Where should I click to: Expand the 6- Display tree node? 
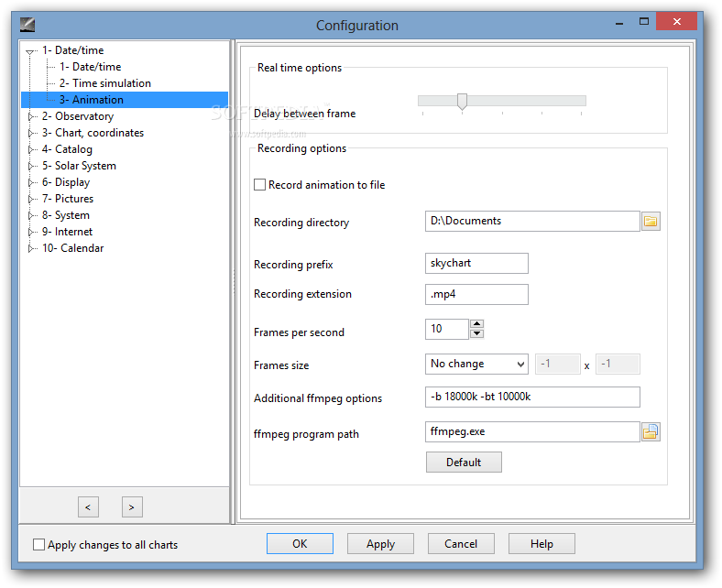click(x=30, y=182)
